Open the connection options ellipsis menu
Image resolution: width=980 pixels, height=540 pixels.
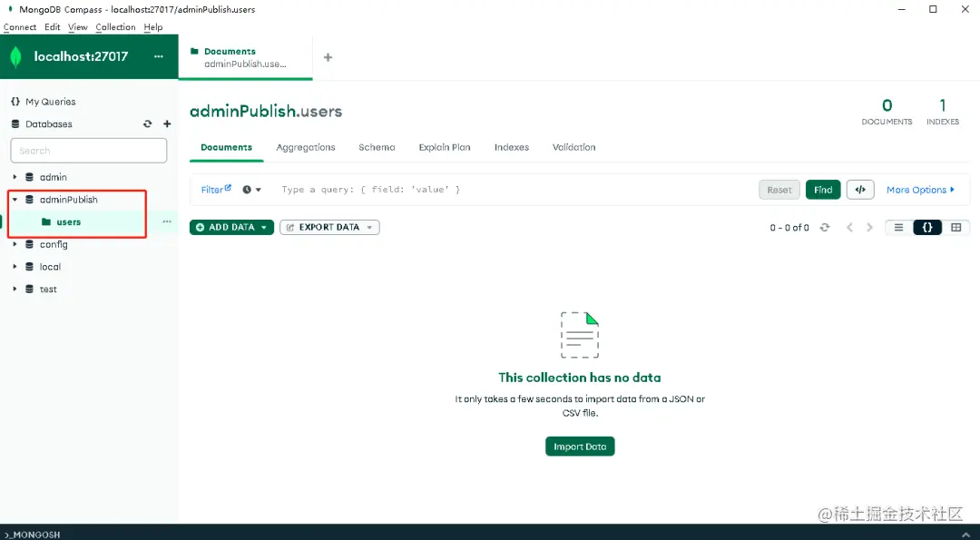click(x=159, y=56)
